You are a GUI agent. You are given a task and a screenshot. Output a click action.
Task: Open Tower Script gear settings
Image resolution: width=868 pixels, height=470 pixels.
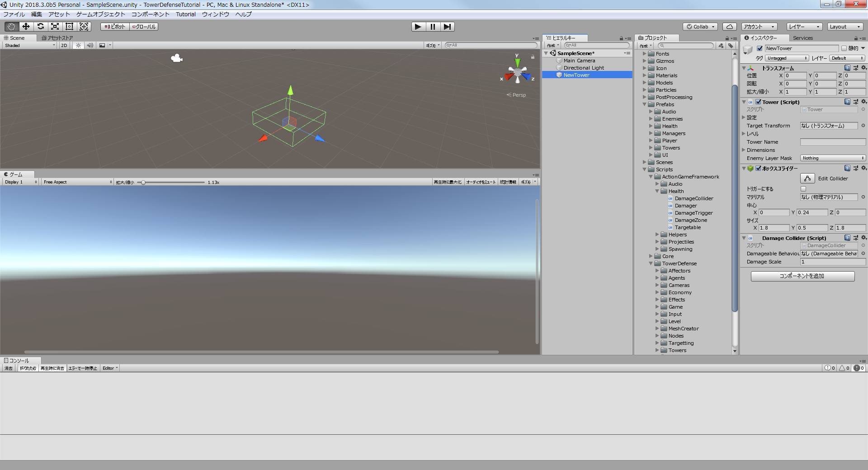(x=863, y=102)
